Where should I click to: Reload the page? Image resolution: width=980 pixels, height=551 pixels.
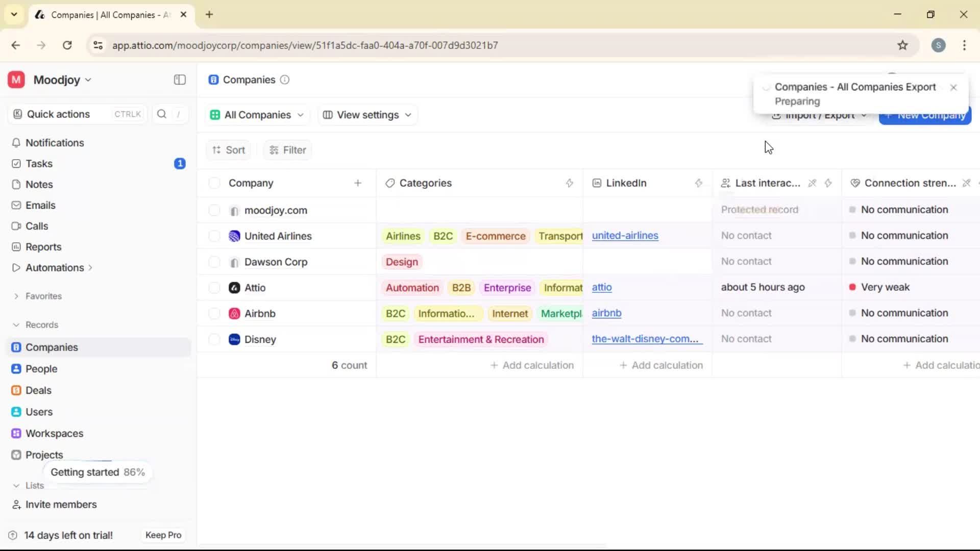(67, 45)
